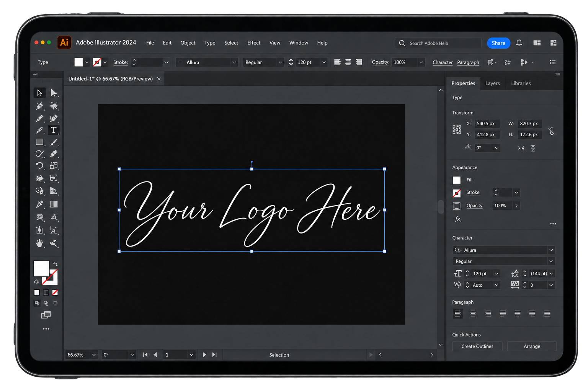Viewport: 588px width, 392px height.
Task: Toggle flip vertical in Transform
Action: [533, 148]
